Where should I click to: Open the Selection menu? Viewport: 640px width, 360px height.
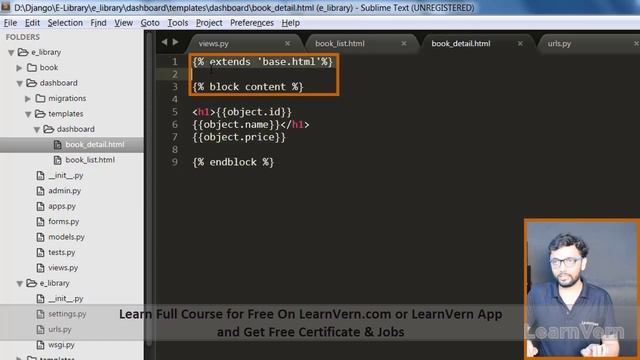(65, 23)
